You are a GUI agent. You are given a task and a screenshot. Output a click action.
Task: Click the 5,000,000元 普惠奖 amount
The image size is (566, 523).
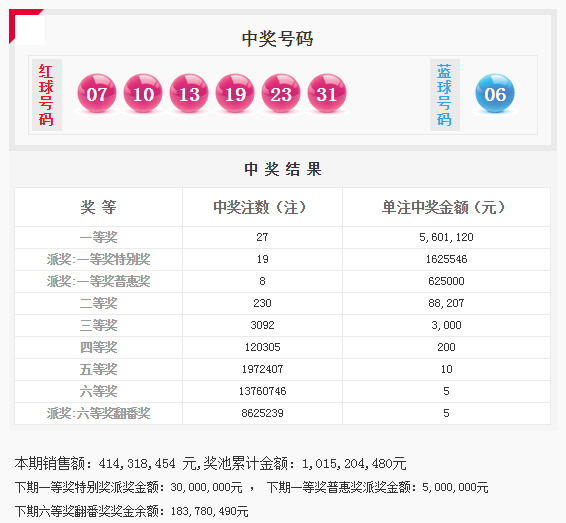click(455, 487)
